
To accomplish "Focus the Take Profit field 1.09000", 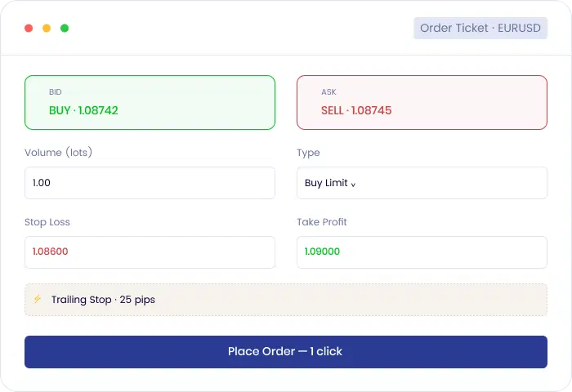I will pos(422,252).
